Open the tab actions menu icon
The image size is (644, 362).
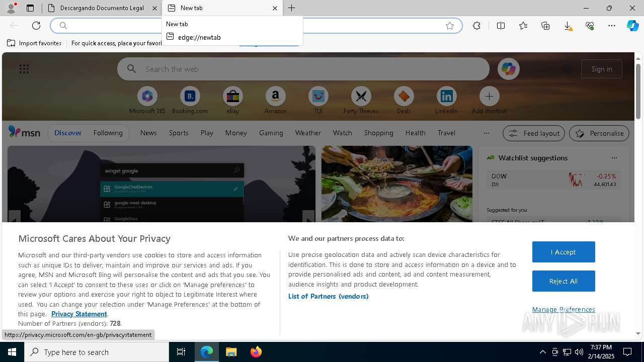30,8
